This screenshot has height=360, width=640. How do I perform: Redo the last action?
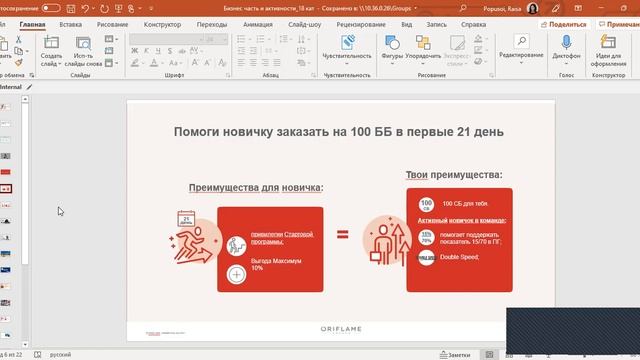[104, 8]
